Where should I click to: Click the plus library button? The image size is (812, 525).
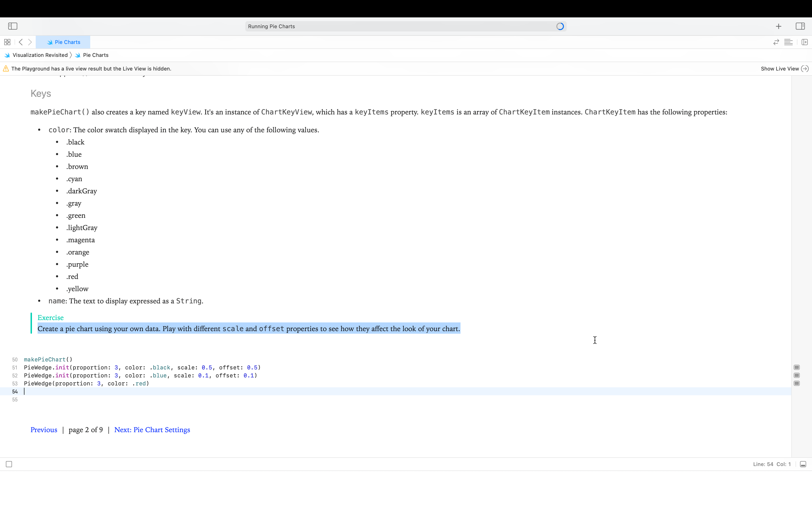778,26
